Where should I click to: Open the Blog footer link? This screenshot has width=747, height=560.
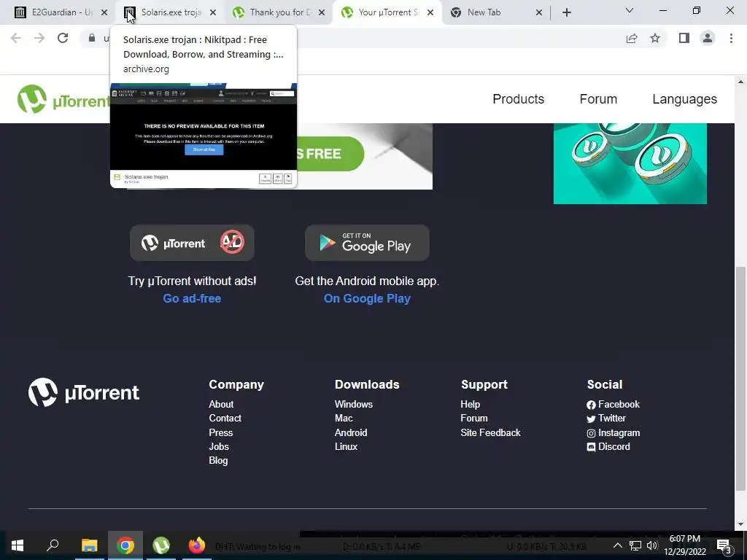pos(218,461)
